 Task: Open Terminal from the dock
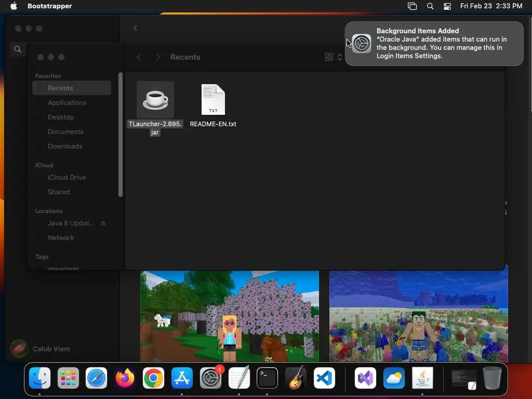pos(267,378)
